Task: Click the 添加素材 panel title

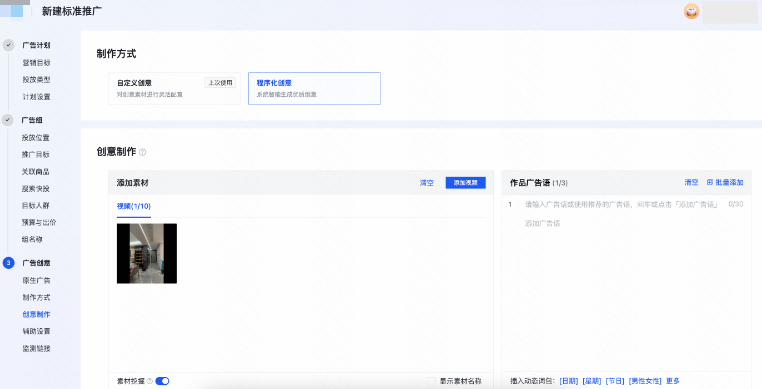Action: (x=133, y=183)
